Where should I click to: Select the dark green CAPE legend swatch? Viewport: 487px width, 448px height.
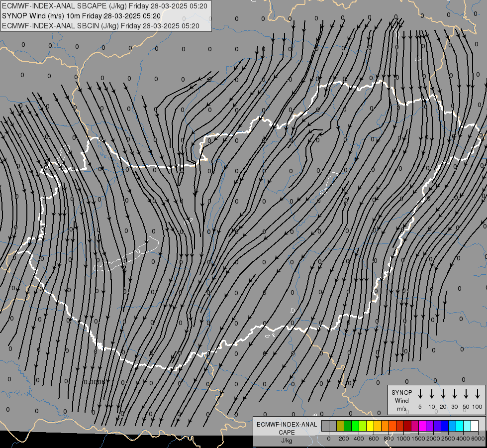[348, 426]
